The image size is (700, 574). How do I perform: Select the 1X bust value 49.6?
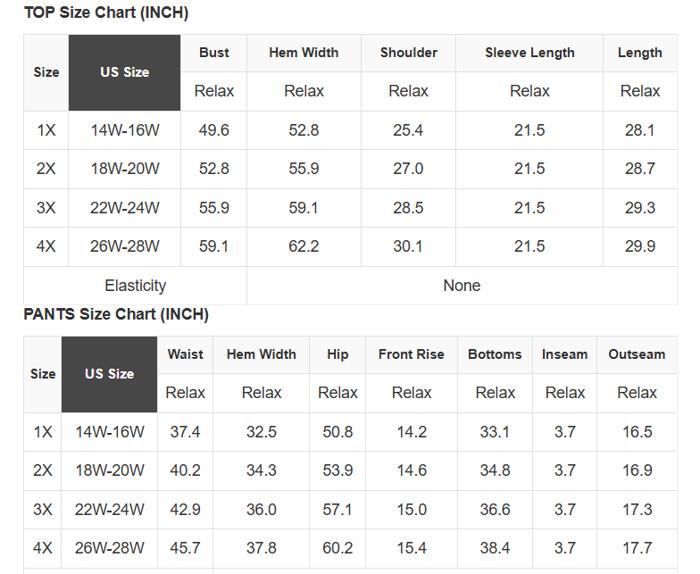pos(214,130)
